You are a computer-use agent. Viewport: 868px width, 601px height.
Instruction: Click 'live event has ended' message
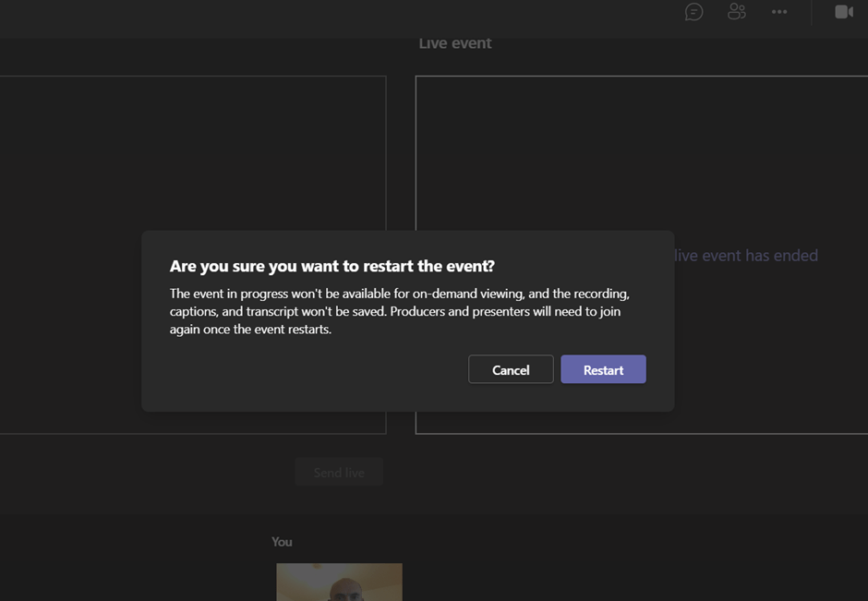(746, 256)
